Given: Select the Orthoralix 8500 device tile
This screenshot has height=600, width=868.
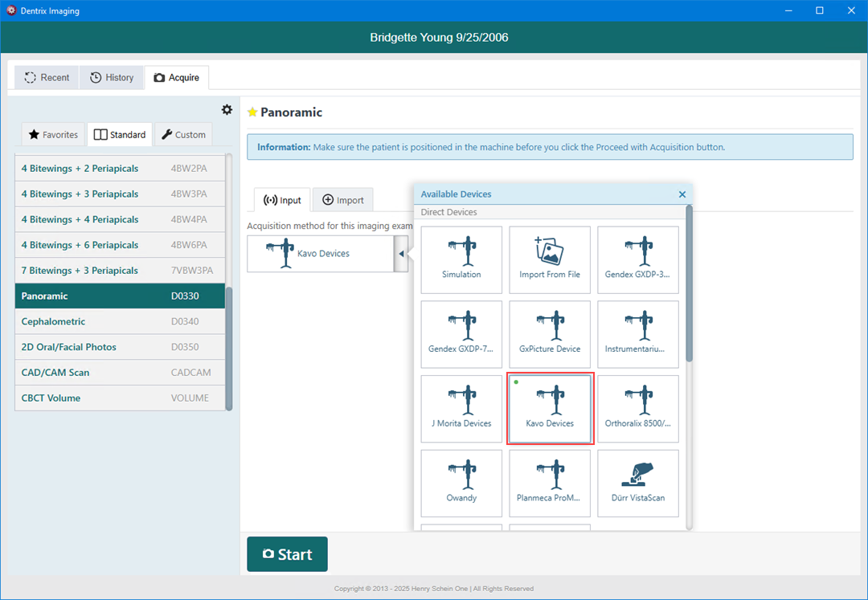Looking at the screenshot, I should (x=638, y=408).
